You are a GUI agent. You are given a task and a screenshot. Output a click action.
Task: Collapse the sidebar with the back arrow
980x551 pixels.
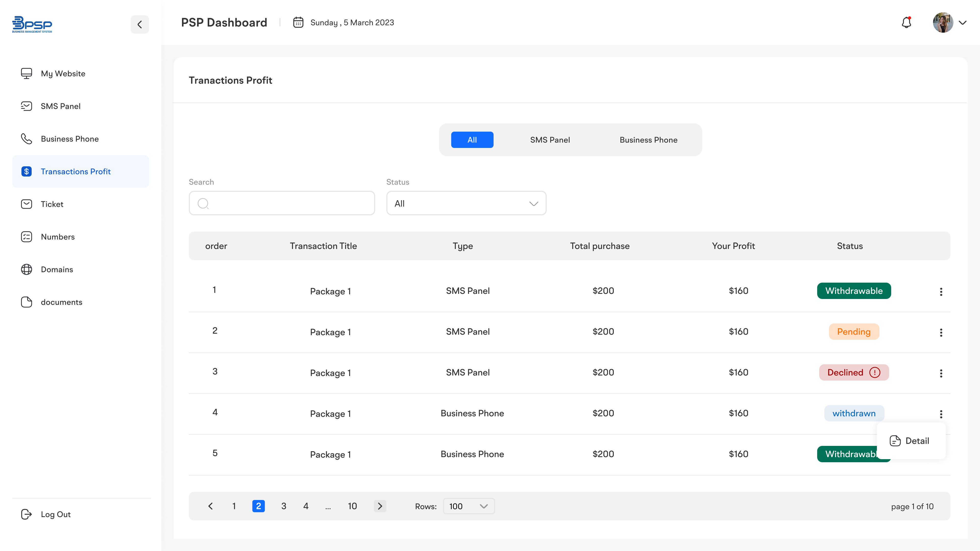[x=140, y=25]
